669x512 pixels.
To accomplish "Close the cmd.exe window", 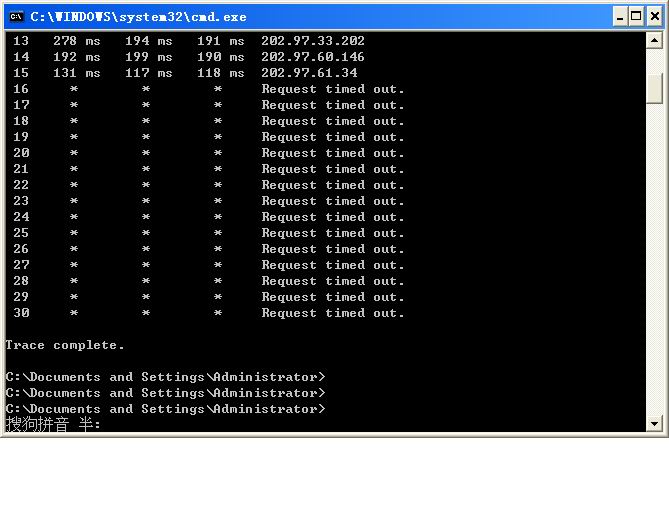I will click(654, 16).
